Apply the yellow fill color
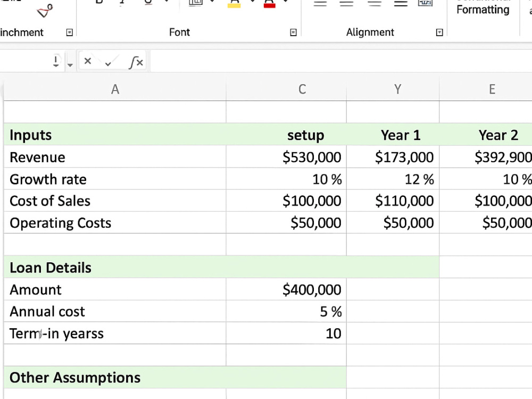Screen dimensions: 532x399 (234, 4)
